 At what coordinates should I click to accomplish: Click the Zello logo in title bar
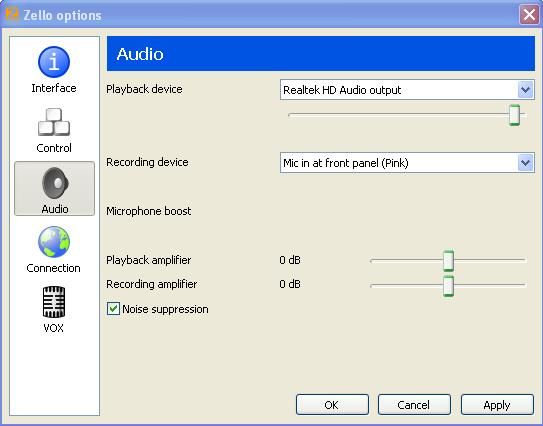[12, 15]
